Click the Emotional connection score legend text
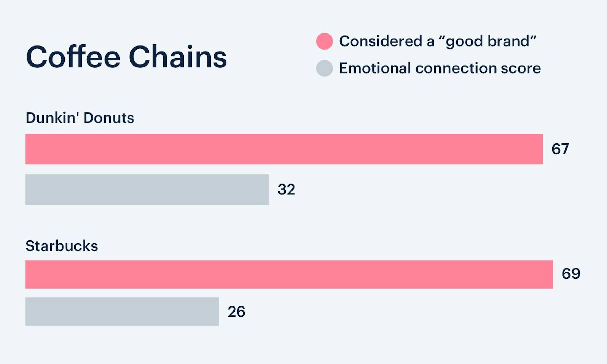Image resolution: width=607 pixels, height=364 pixels. click(440, 68)
